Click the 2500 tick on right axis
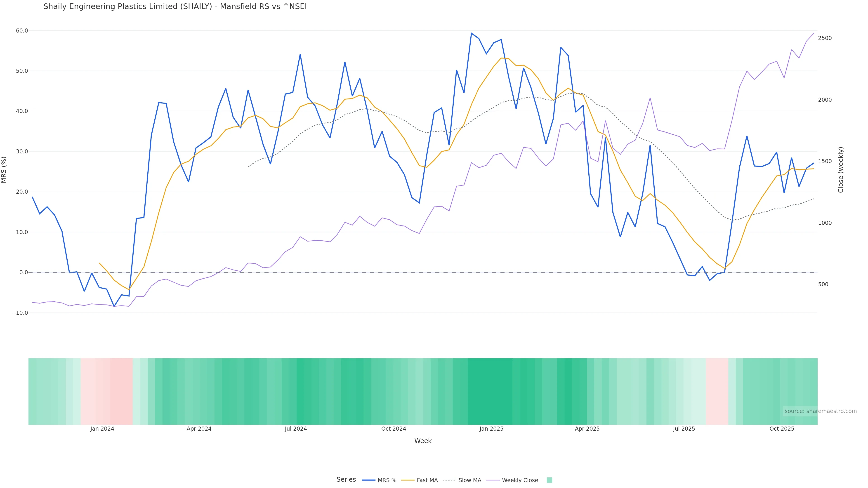 [825, 38]
